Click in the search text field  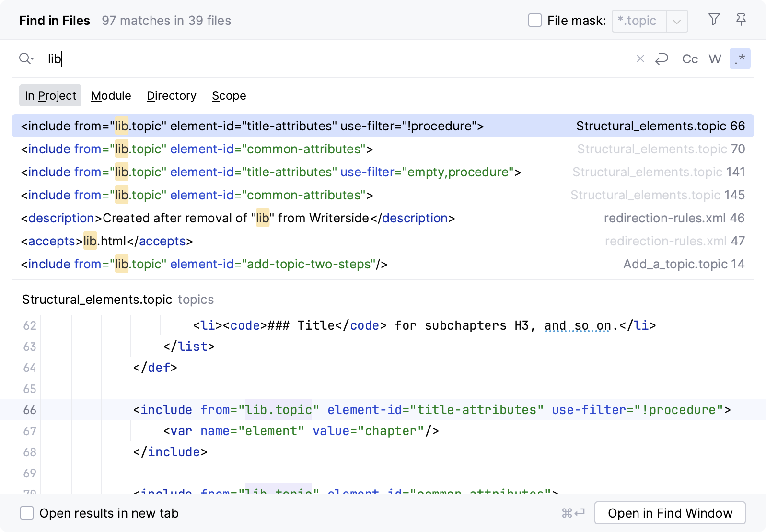click(x=336, y=59)
